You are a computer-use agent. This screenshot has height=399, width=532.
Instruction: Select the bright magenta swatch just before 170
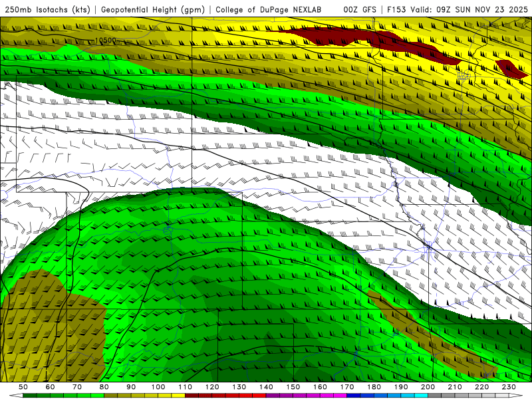point(340,396)
